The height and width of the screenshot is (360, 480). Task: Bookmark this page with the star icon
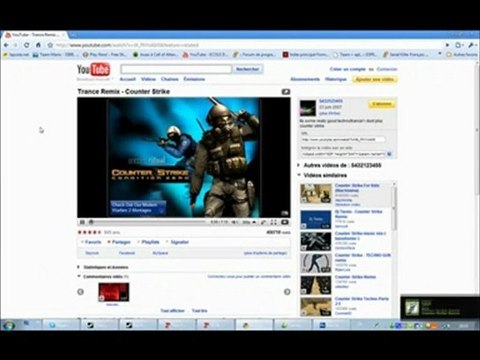[50, 45]
